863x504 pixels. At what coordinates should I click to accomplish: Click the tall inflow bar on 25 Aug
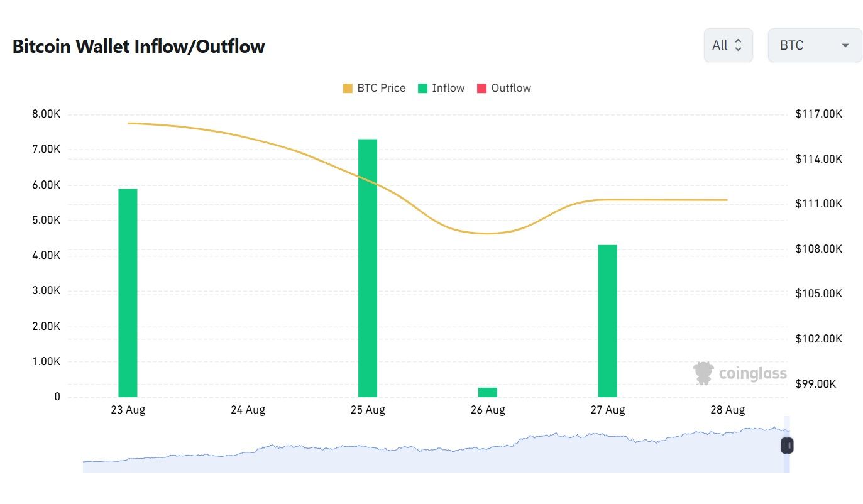coord(368,264)
